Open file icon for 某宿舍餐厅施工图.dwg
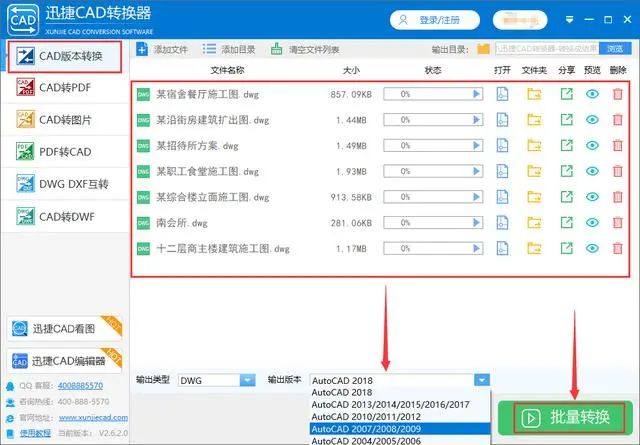640x445 pixels. (x=502, y=94)
